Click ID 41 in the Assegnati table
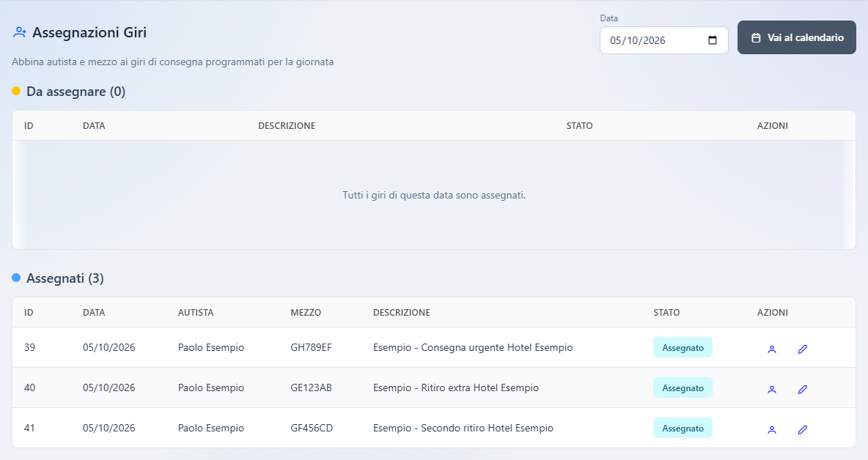The height and width of the screenshot is (460, 868). pos(29,428)
